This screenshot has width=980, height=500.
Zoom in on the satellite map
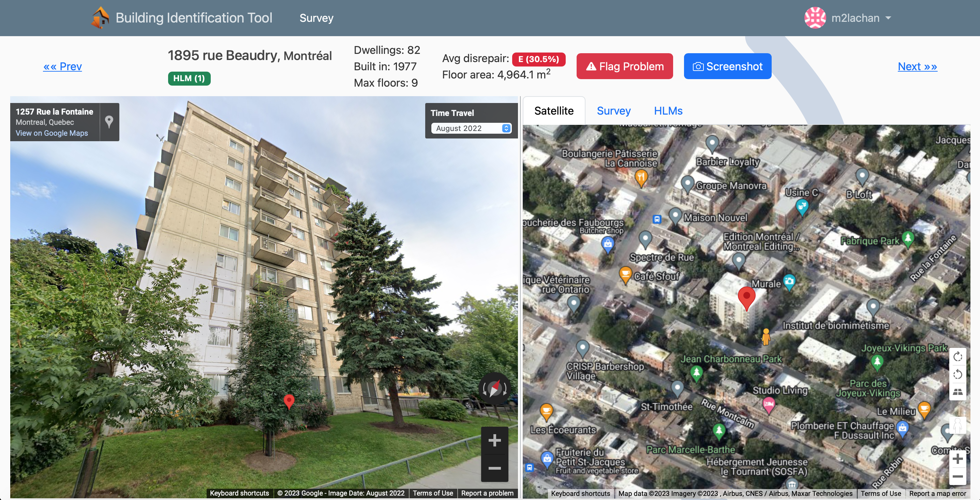point(957,459)
